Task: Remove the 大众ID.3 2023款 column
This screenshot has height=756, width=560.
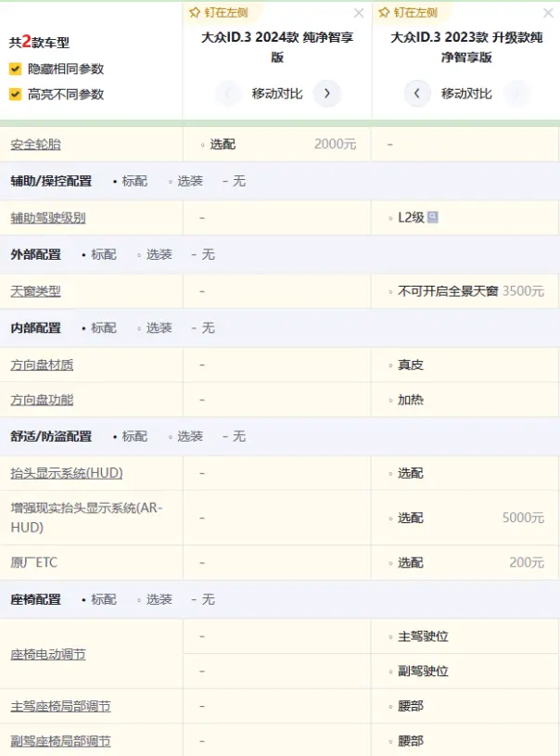Action: click(548, 13)
